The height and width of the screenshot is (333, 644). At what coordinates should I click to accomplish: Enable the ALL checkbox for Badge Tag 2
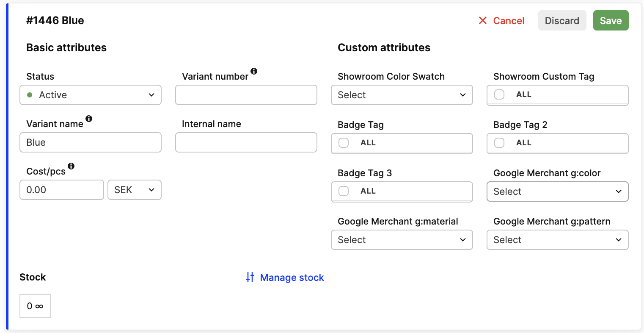[x=499, y=143]
